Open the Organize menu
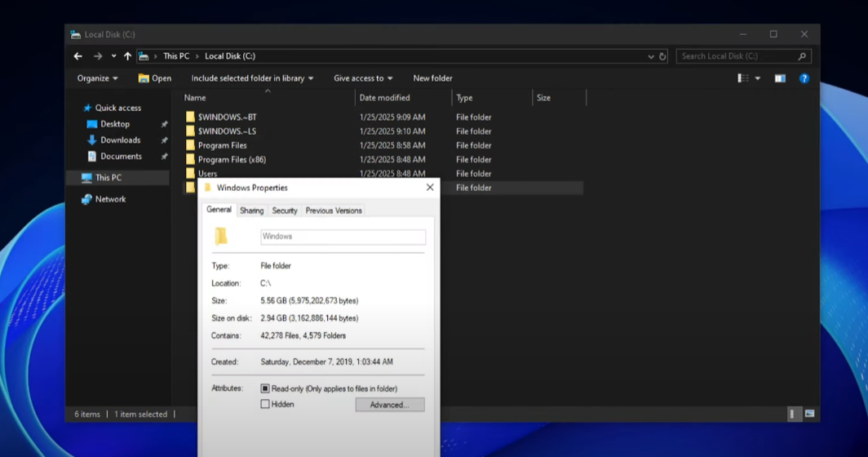 97,78
